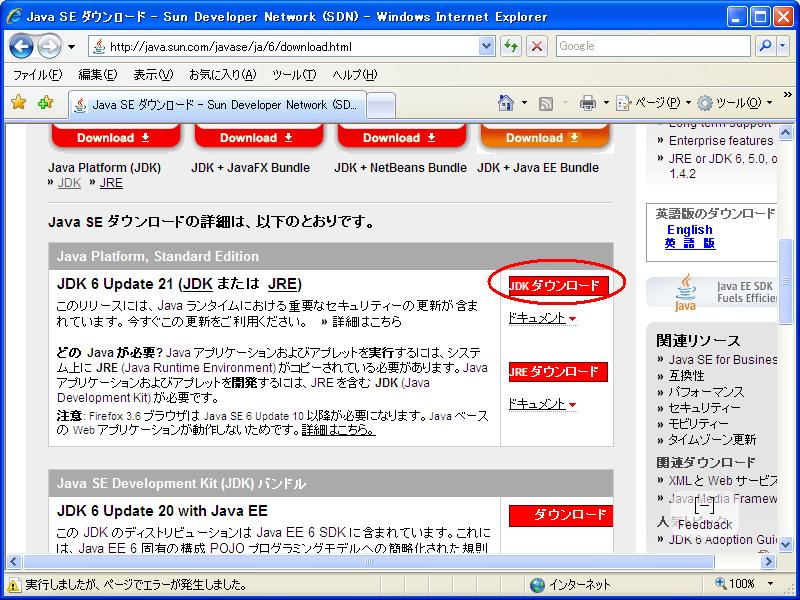The height and width of the screenshot is (600, 800).
Task: Open the セキュリティー link
Action: (705, 408)
